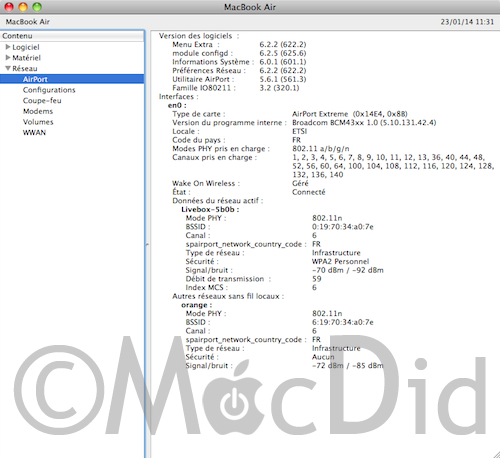
Task: Click Informations Système value 6.0.1 (601.1)
Action: tap(283, 62)
